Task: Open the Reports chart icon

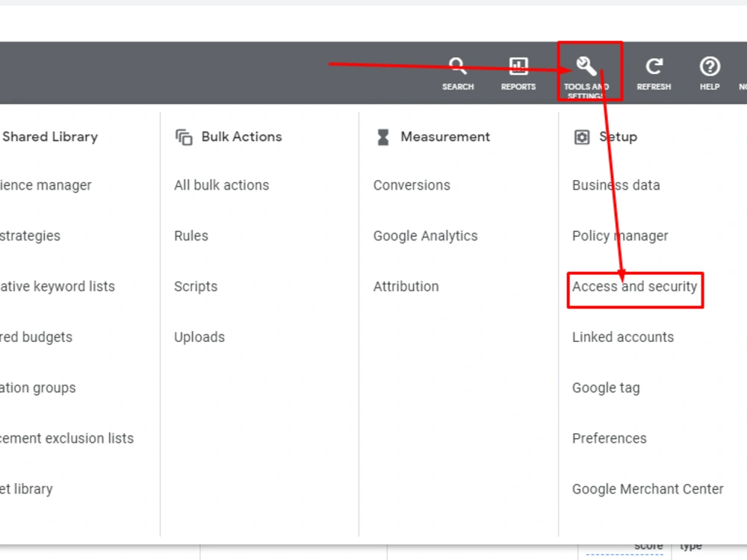Action: [518, 66]
